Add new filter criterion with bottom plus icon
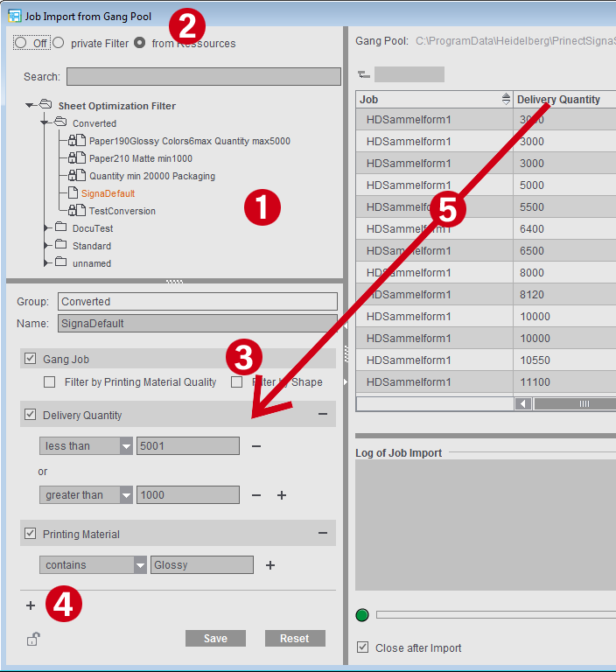The image size is (616, 672). tap(31, 605)
